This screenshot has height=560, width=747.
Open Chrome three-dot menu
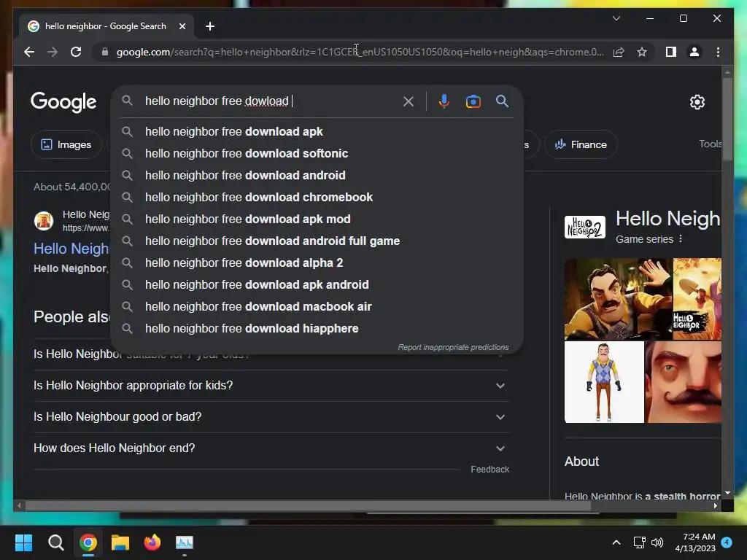pos(718,52)
